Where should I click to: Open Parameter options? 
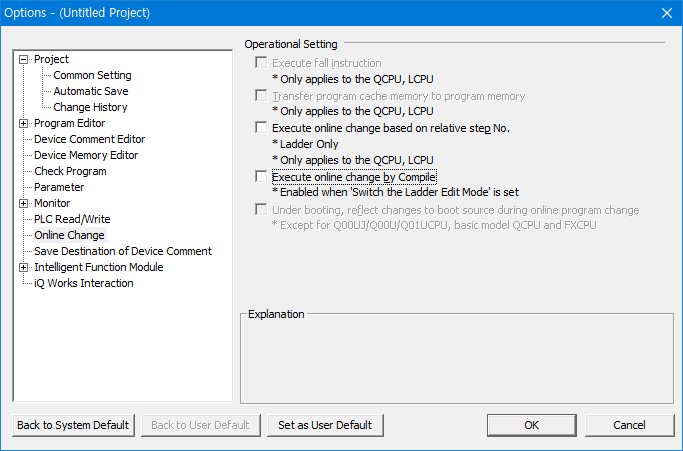[59, 187]
